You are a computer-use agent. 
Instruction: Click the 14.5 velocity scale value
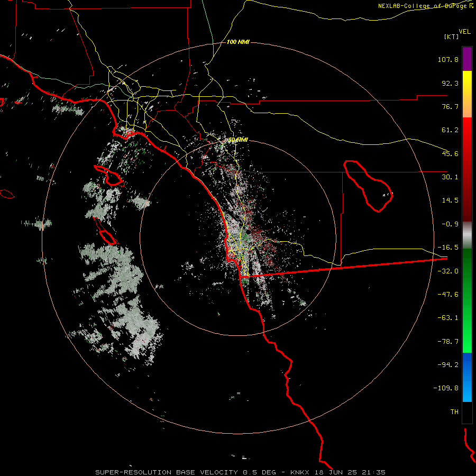point(450,200)
